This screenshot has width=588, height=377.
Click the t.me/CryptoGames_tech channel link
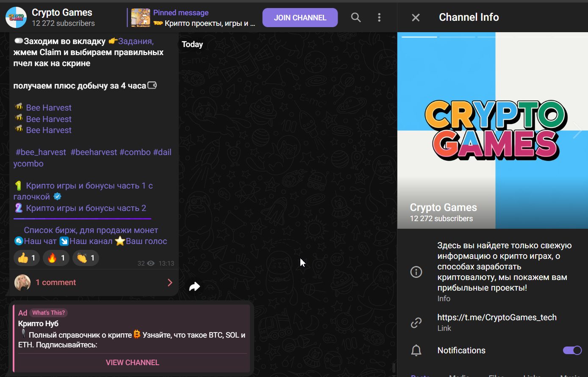point(497,317)
